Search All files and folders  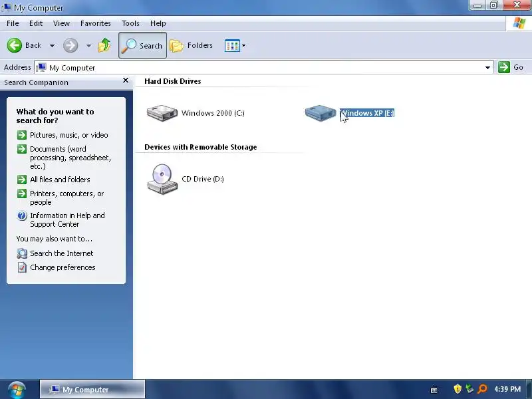[60, 180]
